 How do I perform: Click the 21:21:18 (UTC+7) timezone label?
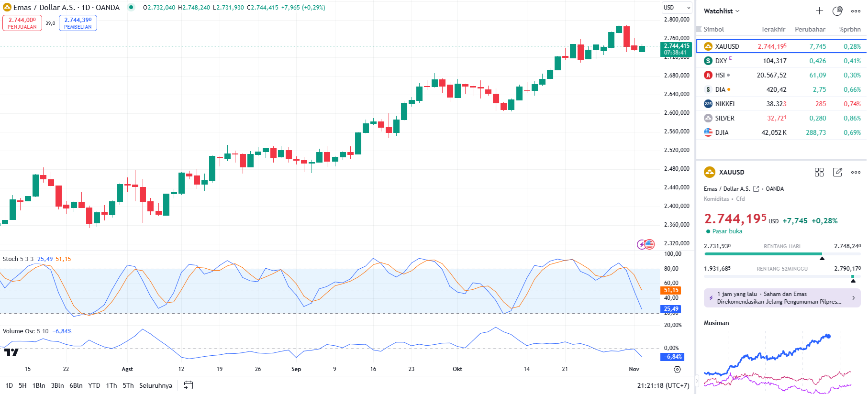pyautogui.click(x=663, y=385)
